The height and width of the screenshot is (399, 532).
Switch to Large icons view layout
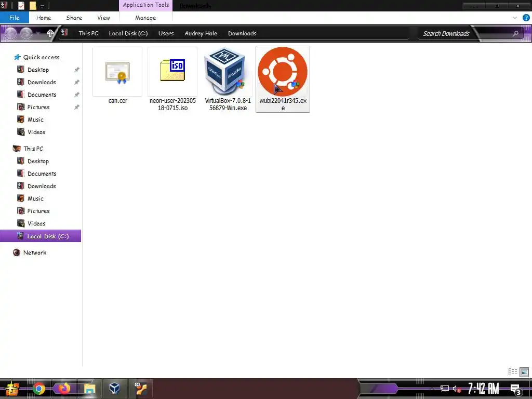coord(524,372)
